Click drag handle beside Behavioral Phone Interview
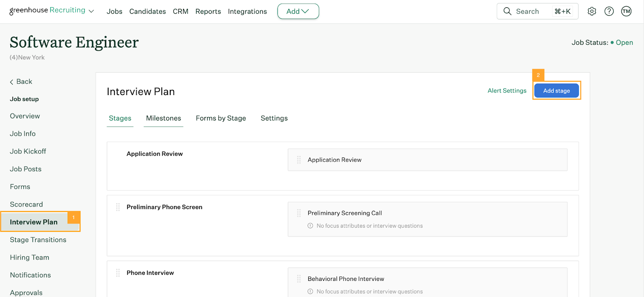644x297 pixels. pyautogui.click(x=299, y=279)
